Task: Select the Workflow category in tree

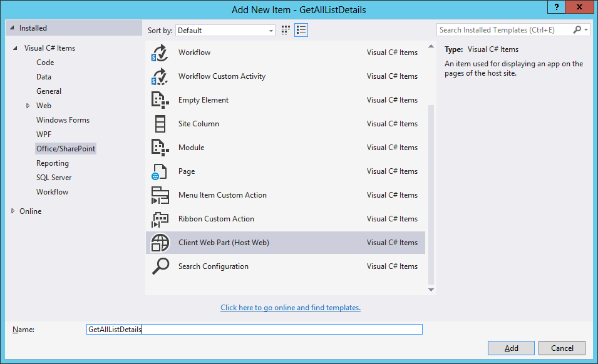Action: pyautogui.click(x=52, y=192)
